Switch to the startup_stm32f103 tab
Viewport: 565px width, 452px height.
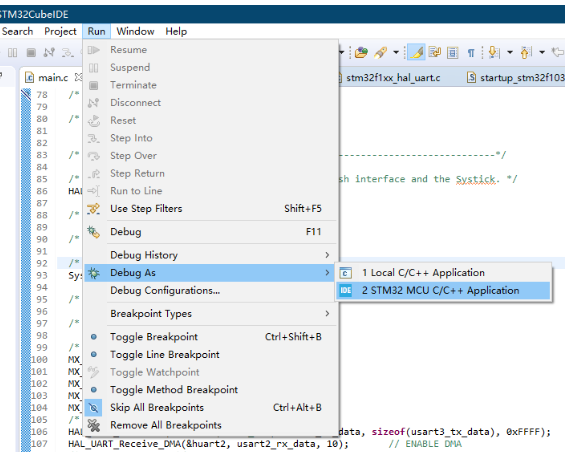click(x=516, y=78)
